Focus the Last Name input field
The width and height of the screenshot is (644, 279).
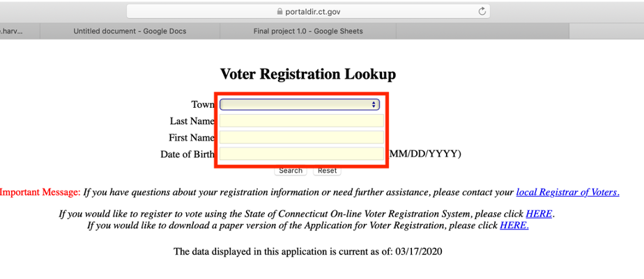[x=301, y=121]
